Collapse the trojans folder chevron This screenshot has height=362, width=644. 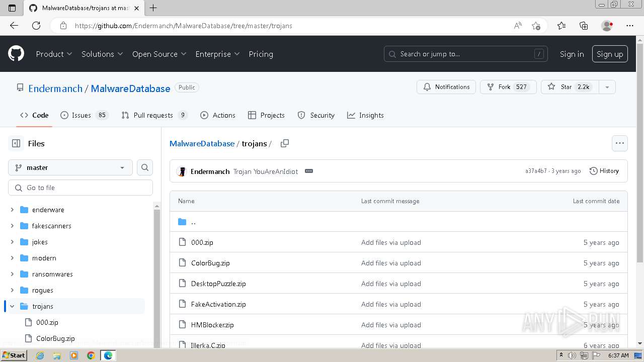[x=12, y=306]
